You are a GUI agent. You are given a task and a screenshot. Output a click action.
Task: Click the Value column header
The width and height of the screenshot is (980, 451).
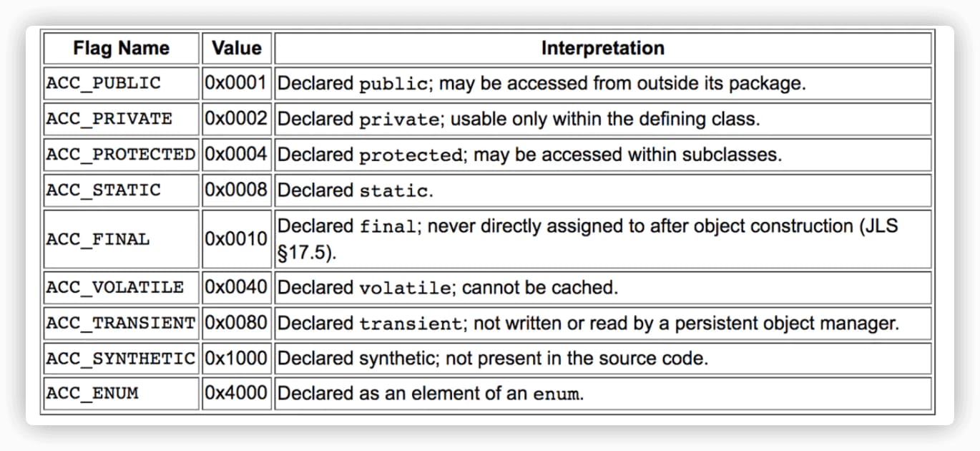(x=237, y=48)
